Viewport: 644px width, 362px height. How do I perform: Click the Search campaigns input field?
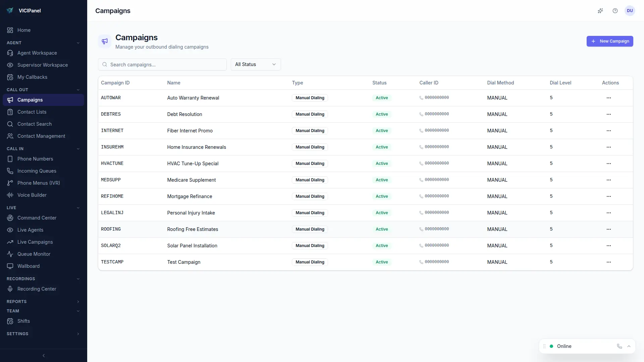pyautogui.click(x=162, y=64)
